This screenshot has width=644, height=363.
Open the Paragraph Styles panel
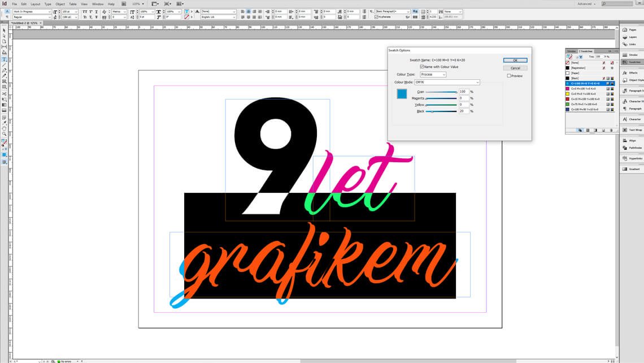(x=632, y=91)
